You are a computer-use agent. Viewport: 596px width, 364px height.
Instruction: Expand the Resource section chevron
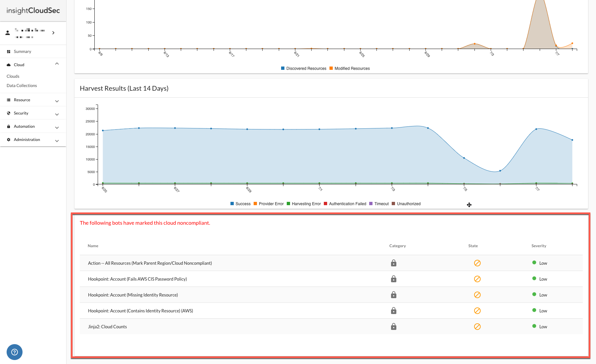click(x=57, y=101)
